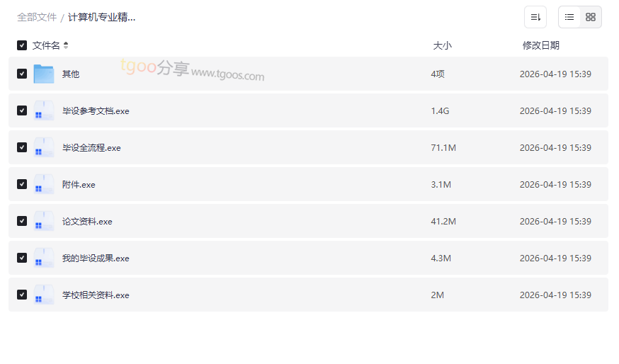The image size is (619, 364).
Task: Click the 计算机专业精... breadcrumb item
Action: tap(101, 17)
